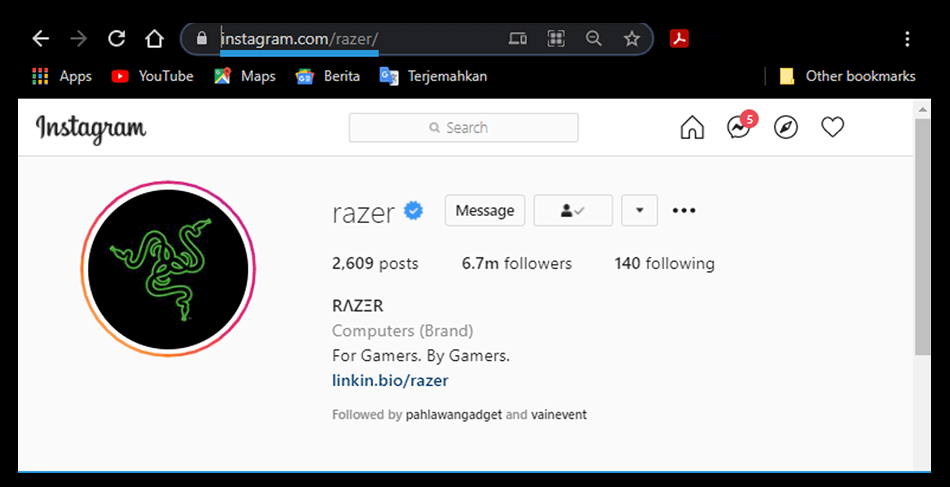Image resolution: width=950 pixels, height=487 pixels.
Task: Open the Berita bookmark
Action: (327, 76)
